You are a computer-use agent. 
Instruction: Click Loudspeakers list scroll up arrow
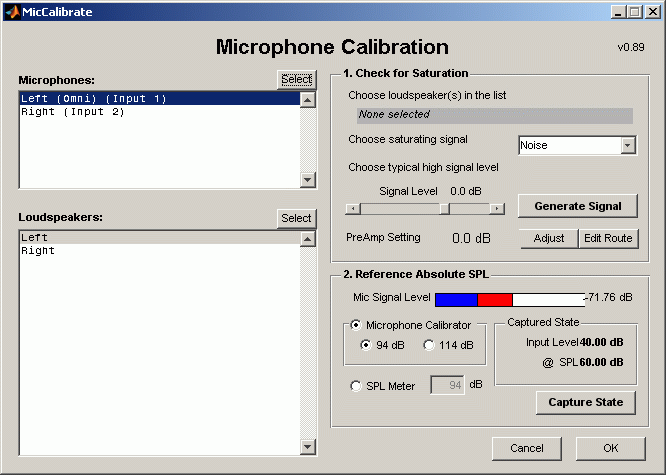point(308,239)
